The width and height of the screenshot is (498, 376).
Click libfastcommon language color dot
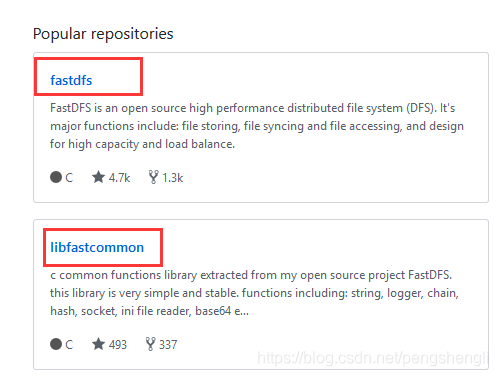coord(56,344)
